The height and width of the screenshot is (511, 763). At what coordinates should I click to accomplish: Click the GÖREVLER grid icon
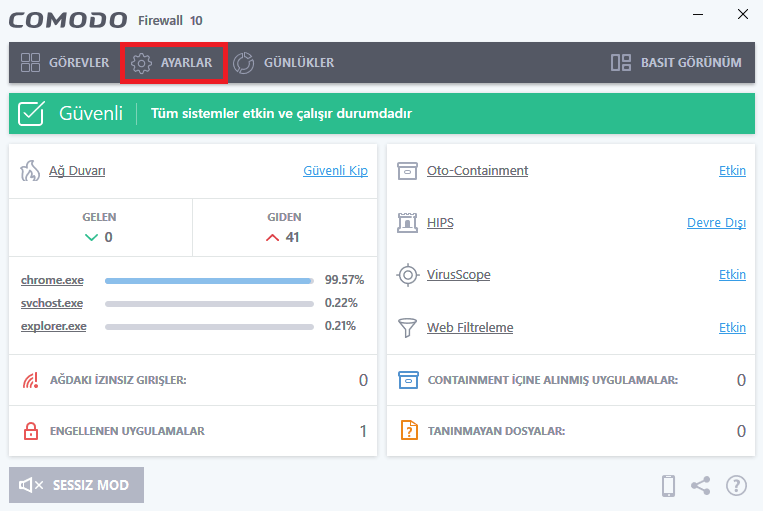point(30,63)
